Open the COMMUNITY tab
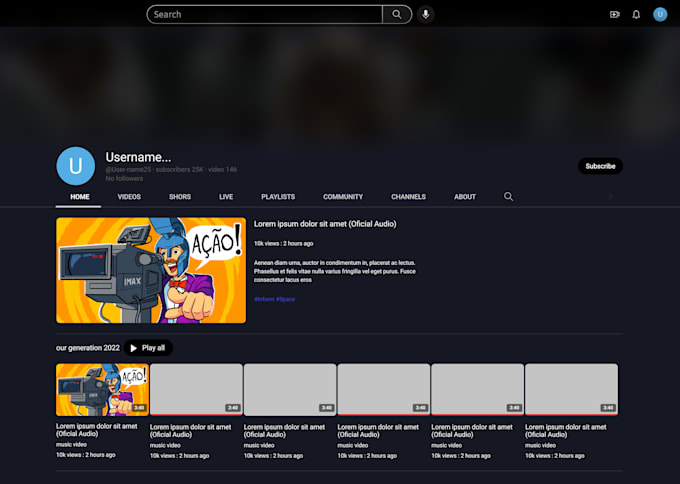 [343, 197]
